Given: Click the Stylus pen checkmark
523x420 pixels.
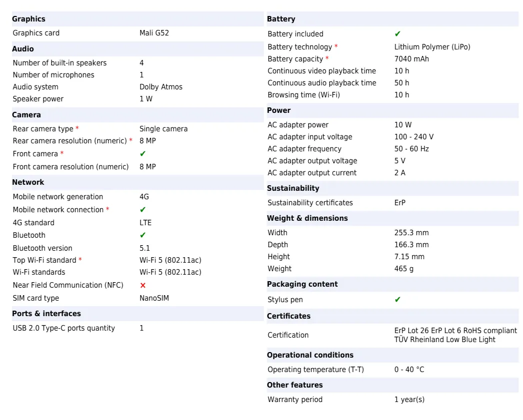Looking at the screenshot, I should [x=398, y=300].
